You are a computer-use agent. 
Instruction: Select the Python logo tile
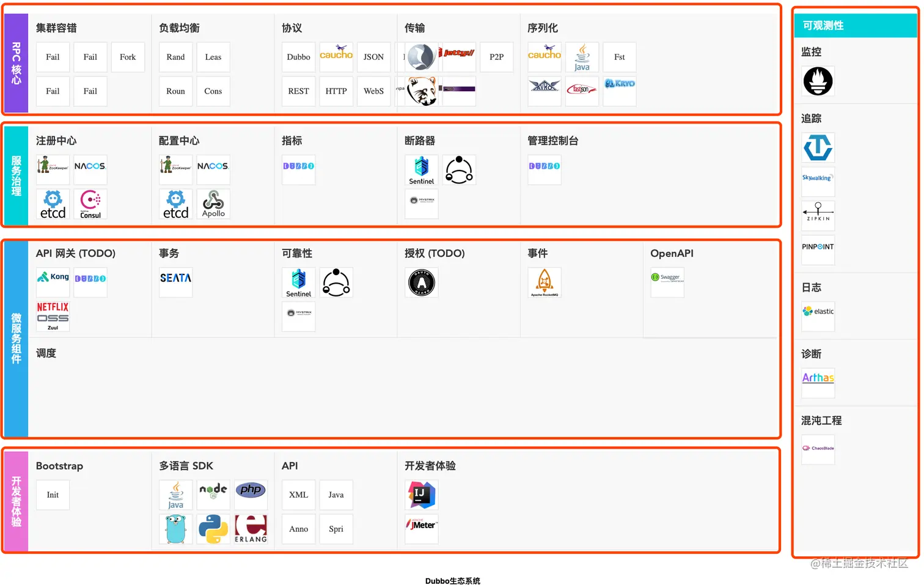213,529
